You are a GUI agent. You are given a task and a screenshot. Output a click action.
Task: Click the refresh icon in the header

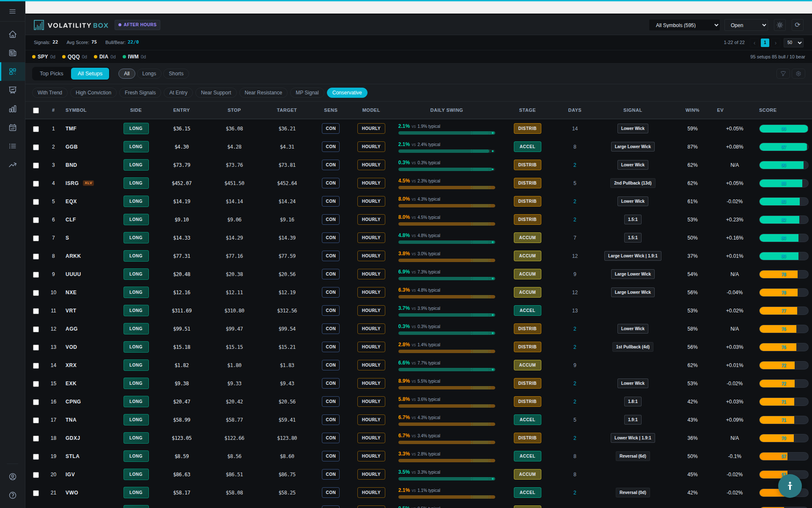(797, 25)
